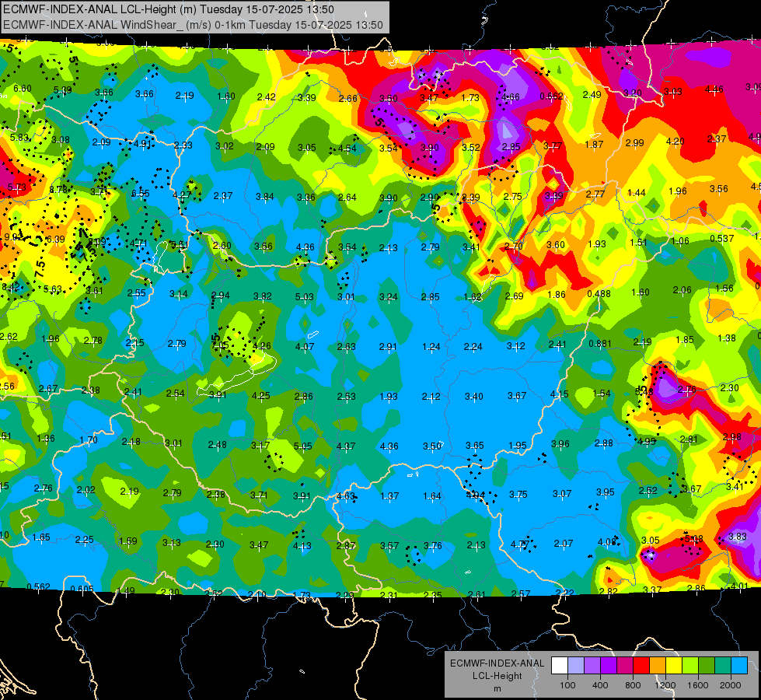Click the legend tick label 1600
The image size is (761, 700).
click(x=698, y=685)
